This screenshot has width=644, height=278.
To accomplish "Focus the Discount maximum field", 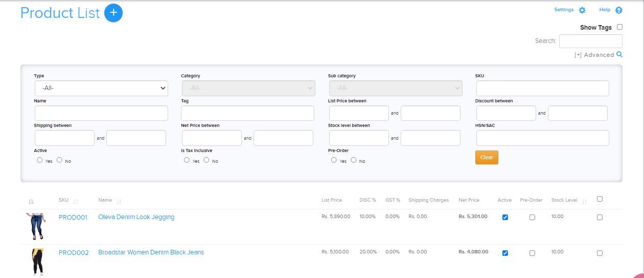I will tap(578, 113).
